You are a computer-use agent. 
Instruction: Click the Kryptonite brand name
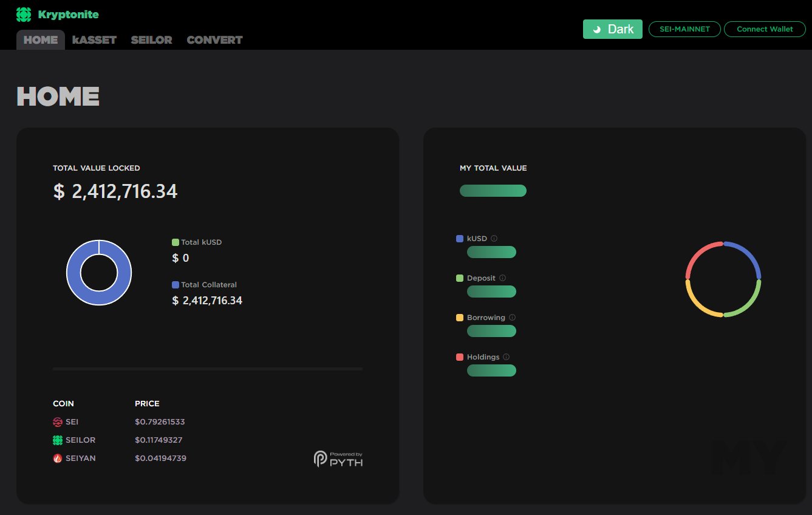click(69, 14)
